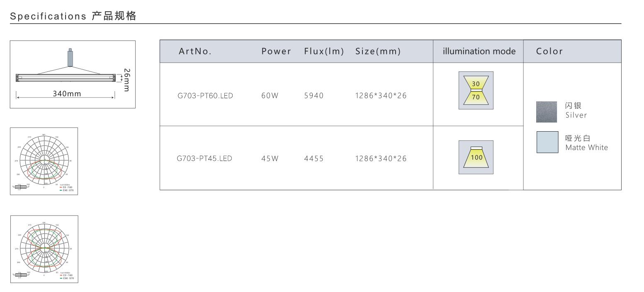Image resolution: width=644 pixels, height=292 pixels.
Task: Open the fixture dimension diagram thumbnail
Action: [x=73, y=74]
